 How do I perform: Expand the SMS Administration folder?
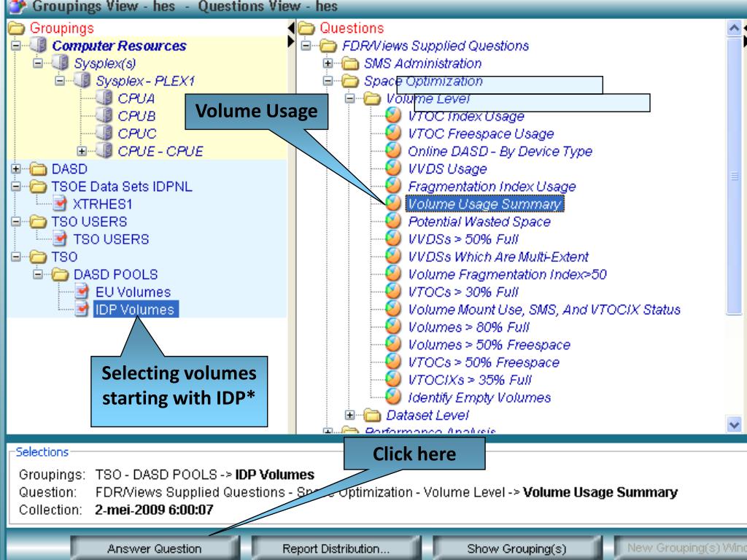point(328,63)
